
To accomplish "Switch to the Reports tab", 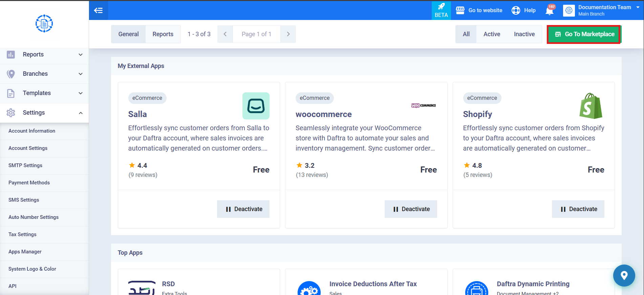I will point(163,34).
